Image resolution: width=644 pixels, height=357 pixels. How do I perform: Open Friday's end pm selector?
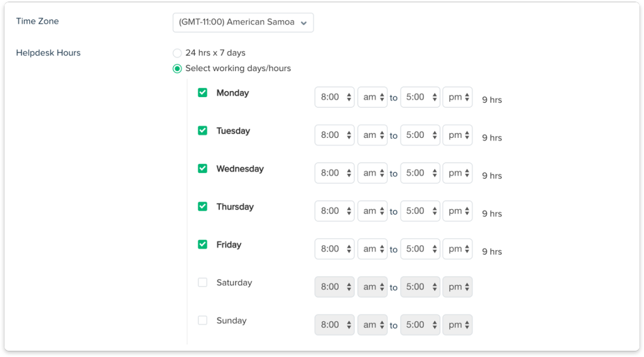coord(458,249)
